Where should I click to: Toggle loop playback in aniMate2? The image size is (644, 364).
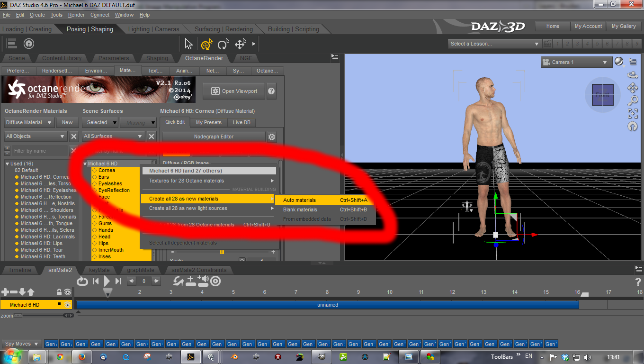pos(82,281)
